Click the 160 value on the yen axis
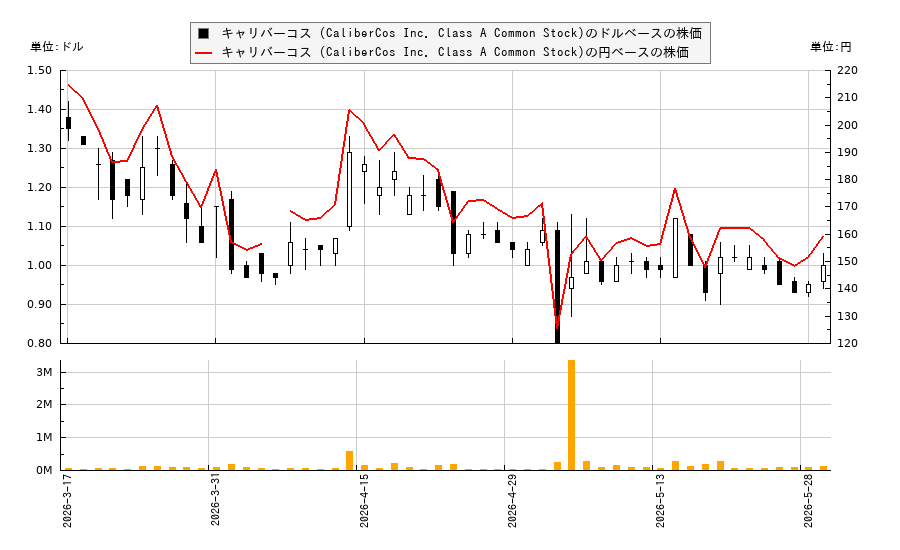Viewport: 900px width, 550px height. click(848, 234)
